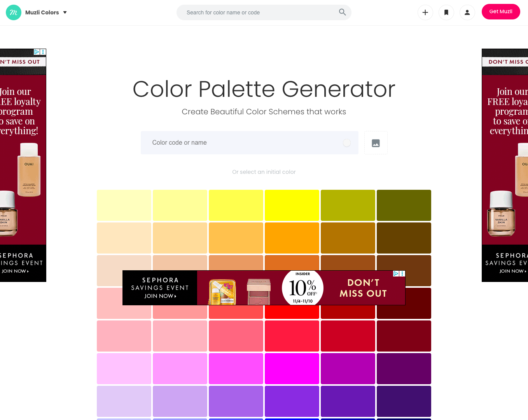Select the dark olive green swatch
The width and height of the screenshot is (528, 420).
click(404, 205)
